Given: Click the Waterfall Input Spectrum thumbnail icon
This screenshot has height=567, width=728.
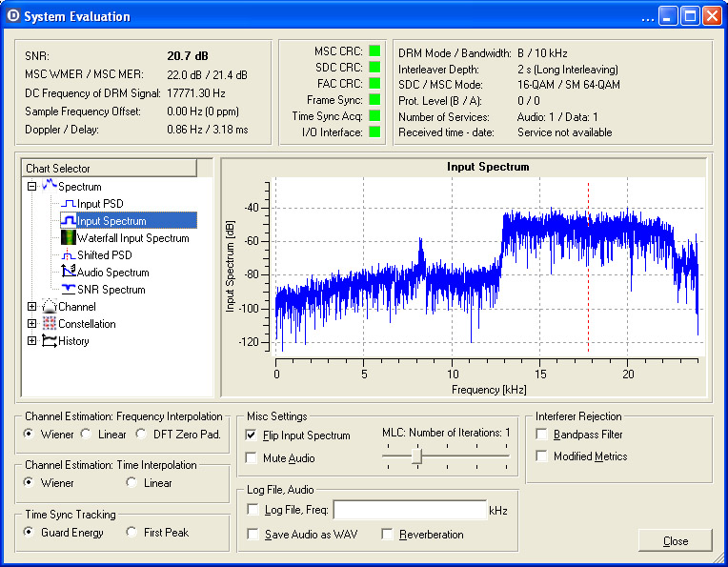Looking at the screenshot, I should pos(69,237).
